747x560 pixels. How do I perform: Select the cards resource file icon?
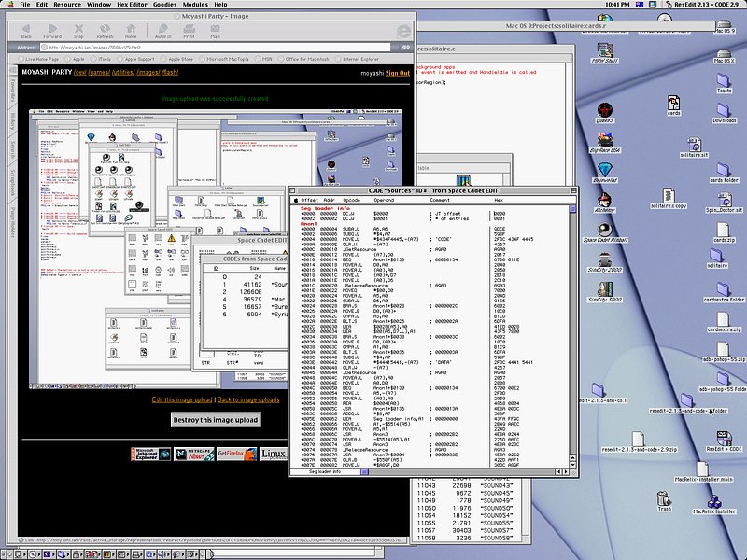673,103
